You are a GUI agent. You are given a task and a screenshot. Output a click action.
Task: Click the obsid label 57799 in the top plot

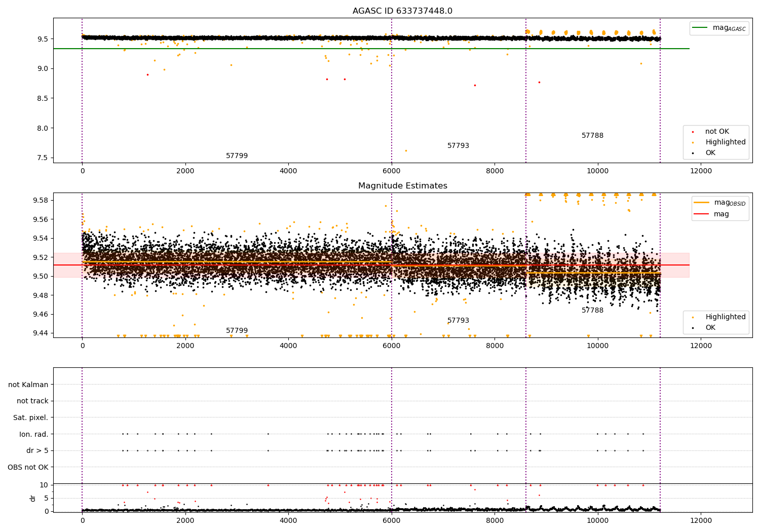(x=237, y=156)
